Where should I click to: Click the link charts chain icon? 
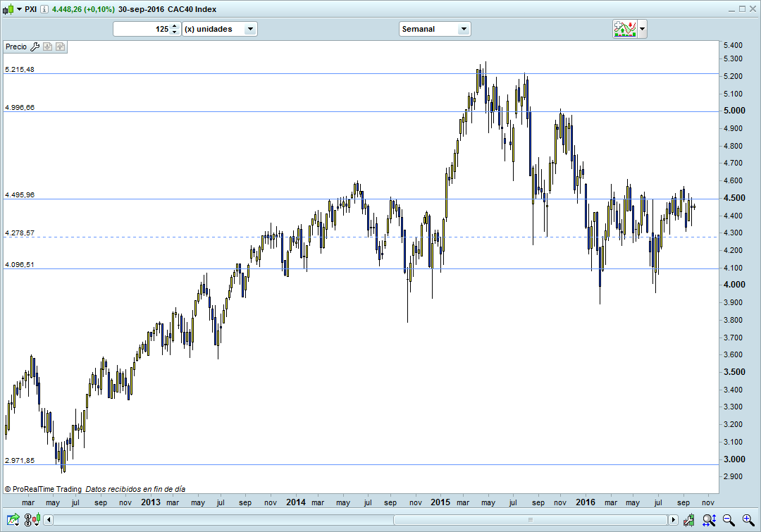click(x=27, y=520)
